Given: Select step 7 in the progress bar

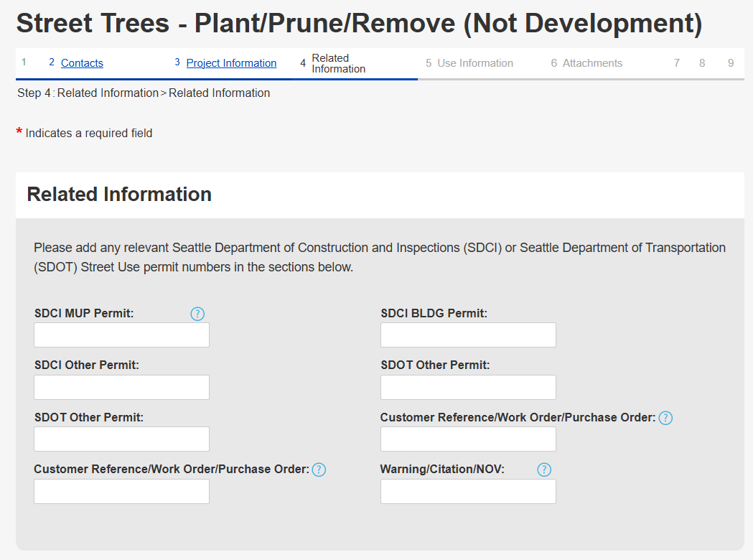Looking at the screenshot, I should pos(677,63).
